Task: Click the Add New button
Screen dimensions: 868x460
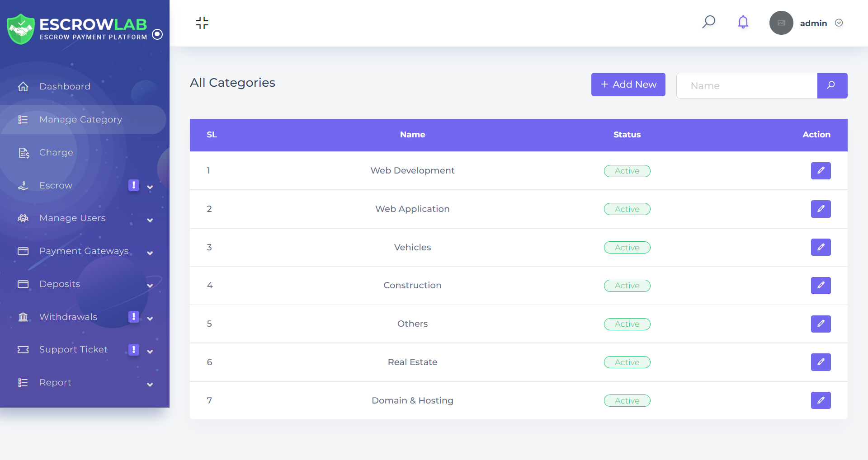Action: tap(628, 84)
